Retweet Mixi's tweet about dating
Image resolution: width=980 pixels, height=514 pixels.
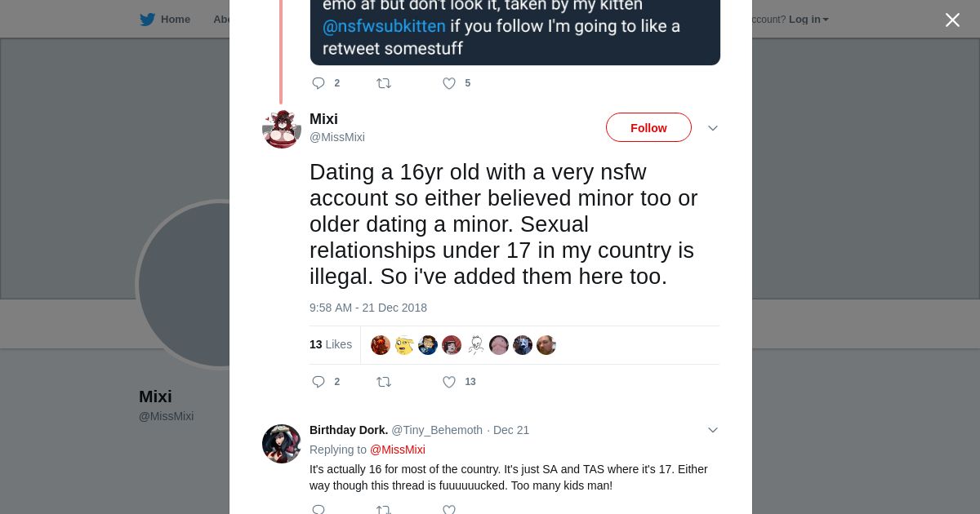coord(384,382)
